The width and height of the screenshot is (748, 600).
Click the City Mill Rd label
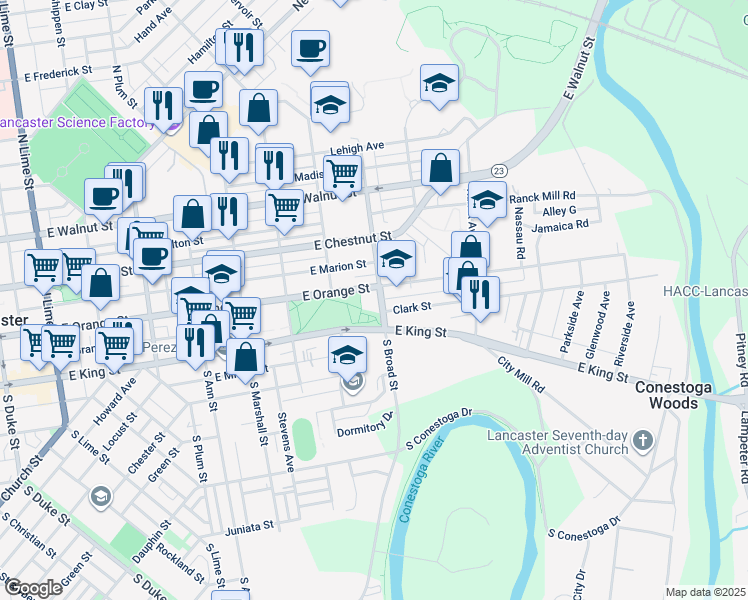521,375
